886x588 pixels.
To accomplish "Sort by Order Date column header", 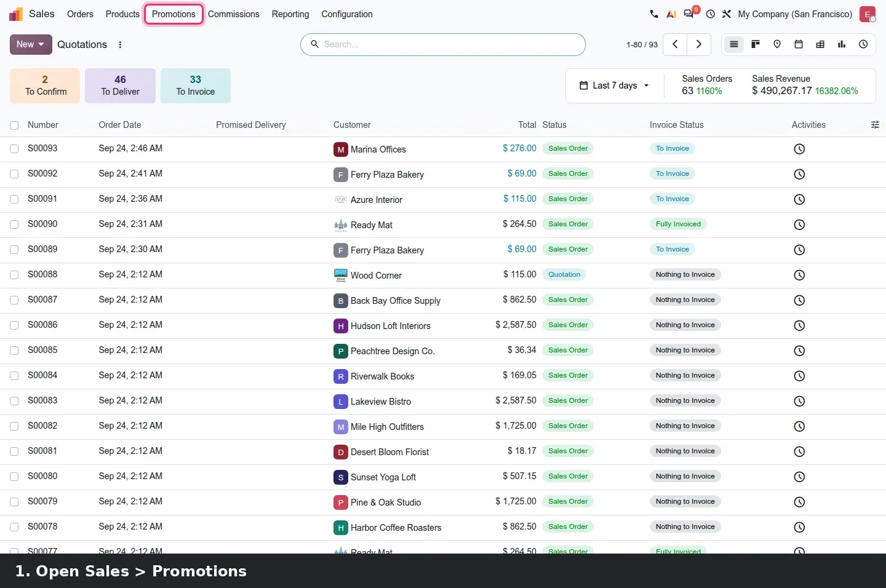I will (x=120, y=125).
